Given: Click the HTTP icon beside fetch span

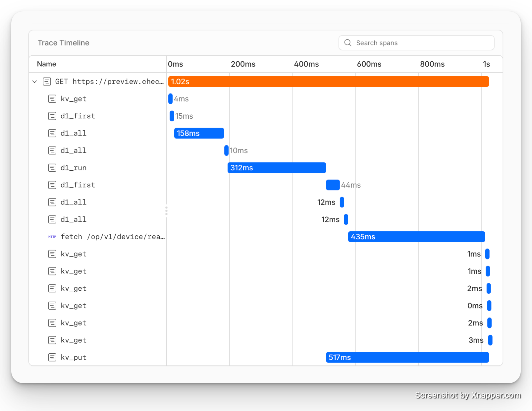Looking at the screenshot, I should tap(52, 237).
